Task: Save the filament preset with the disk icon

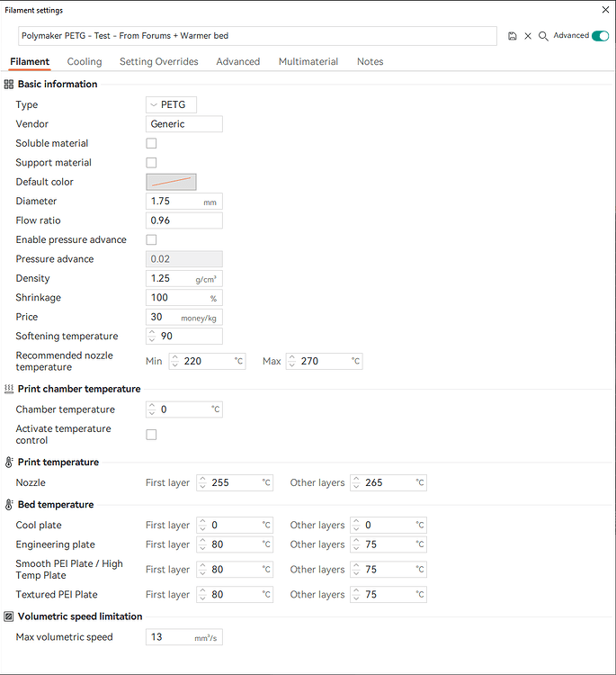Action: (512, 36)
